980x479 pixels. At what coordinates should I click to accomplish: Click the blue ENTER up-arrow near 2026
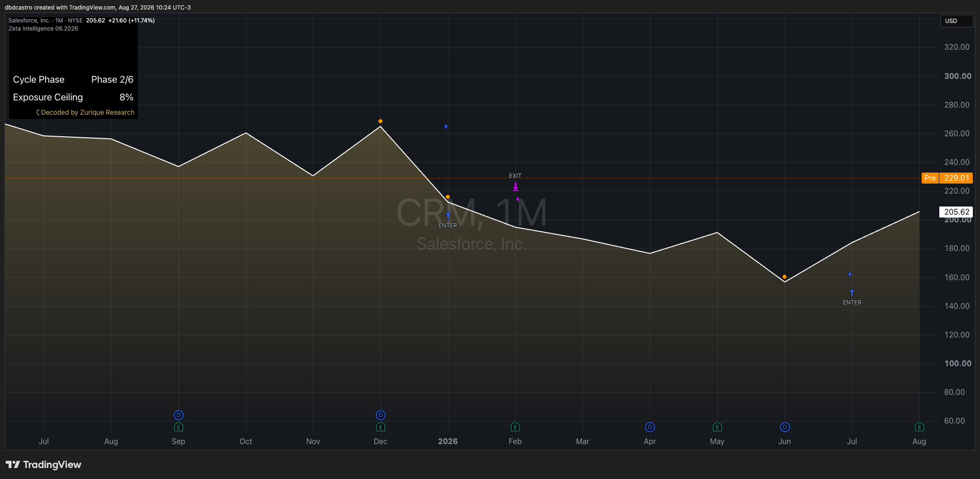pyautogui.click(x=448, y=216)
